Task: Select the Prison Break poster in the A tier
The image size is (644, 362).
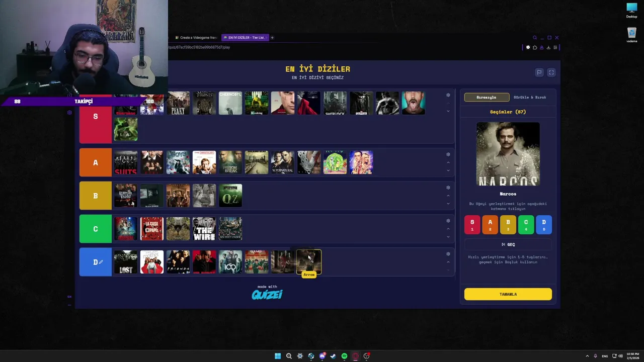Action: (x=230, y=162)
